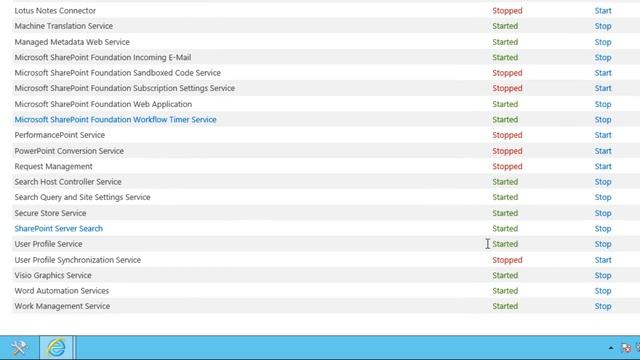Click the flagged tray notification icon
This screenshot has height=360, width=640.
pos(626,348)
